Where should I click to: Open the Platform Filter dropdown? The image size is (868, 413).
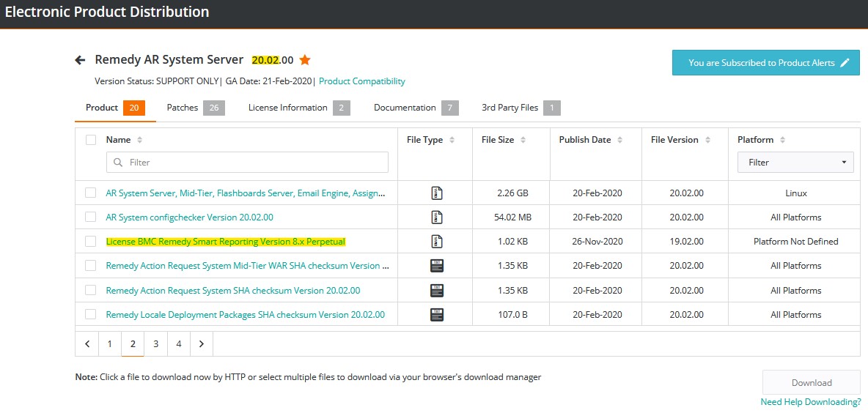pos(795,163)
